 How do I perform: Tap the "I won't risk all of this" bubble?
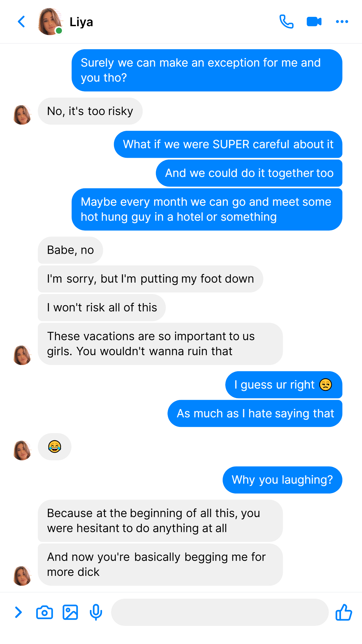coord(102,307)
